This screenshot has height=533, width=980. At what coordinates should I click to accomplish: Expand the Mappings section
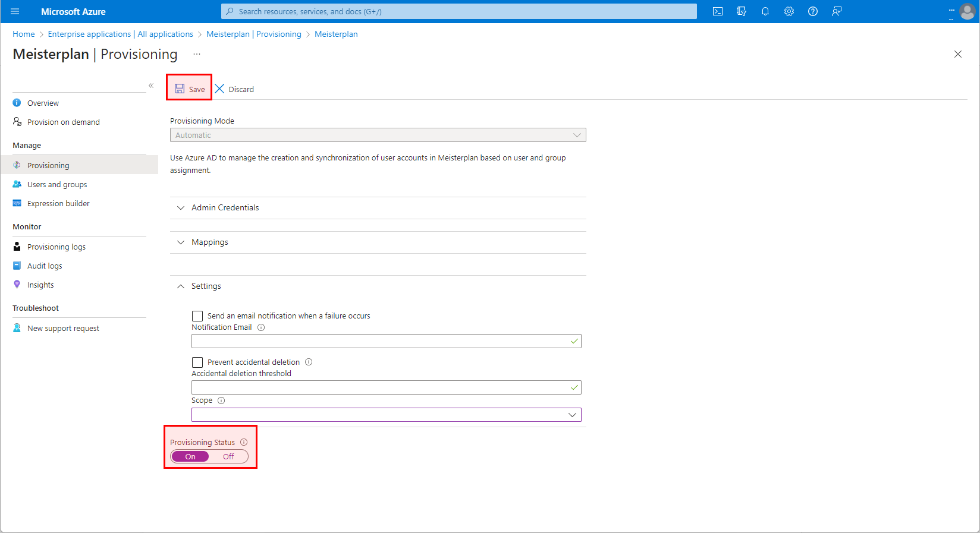pyautogui.click(x=210, y=242)
